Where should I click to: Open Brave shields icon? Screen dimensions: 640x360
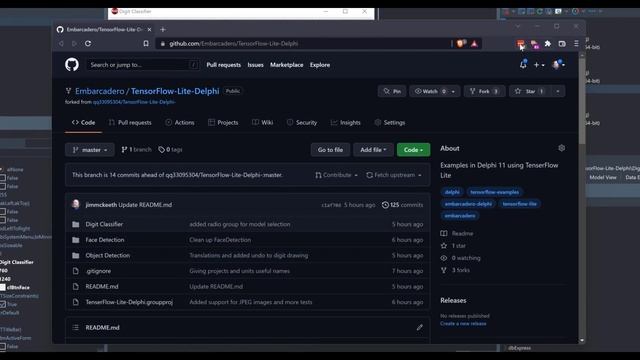pyautogui.click(x=461, y=43)
